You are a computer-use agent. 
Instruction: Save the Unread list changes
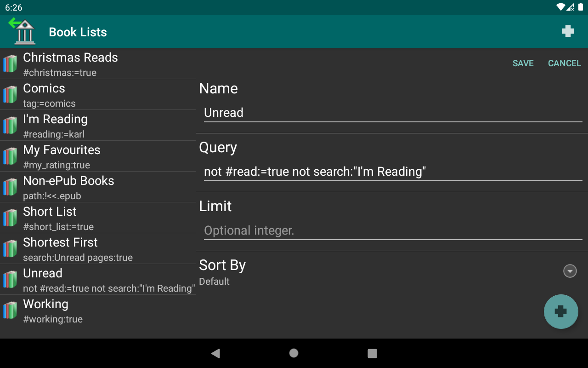click(523, 63)
